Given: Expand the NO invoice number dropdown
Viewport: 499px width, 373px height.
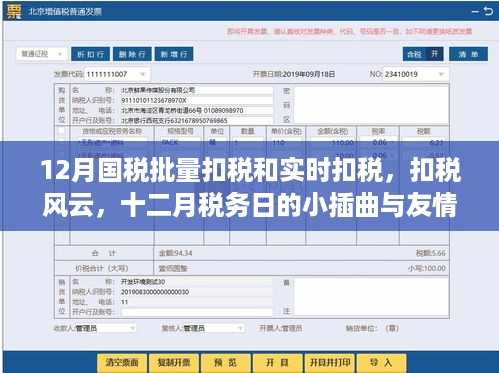Looking at the screenshot, I should coord(441,74).
